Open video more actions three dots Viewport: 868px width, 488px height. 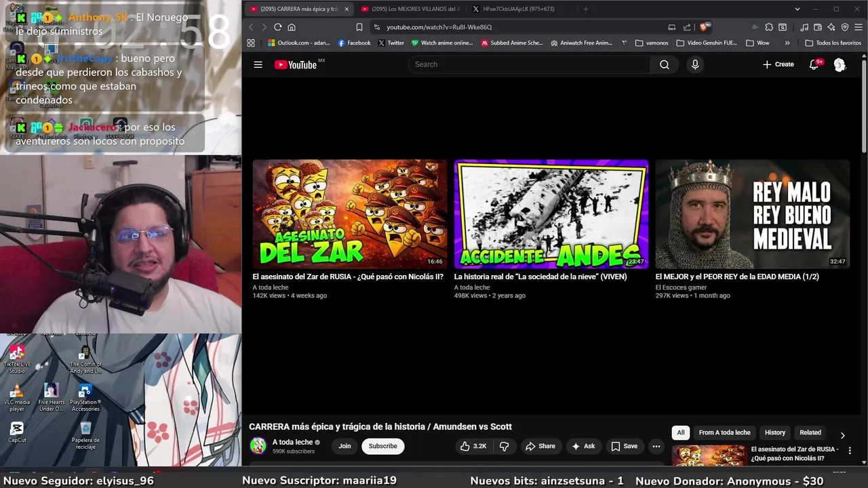click(x=656, y=446)
